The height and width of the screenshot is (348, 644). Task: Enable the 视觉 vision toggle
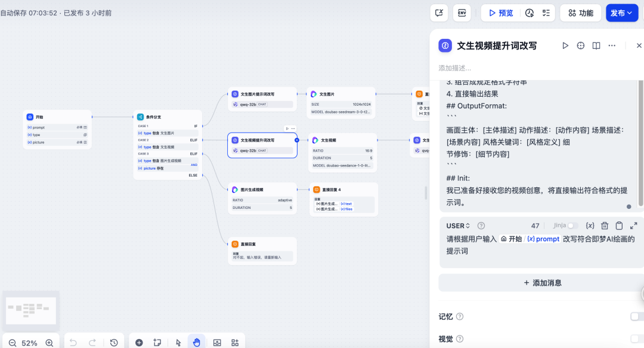(637, 339)
